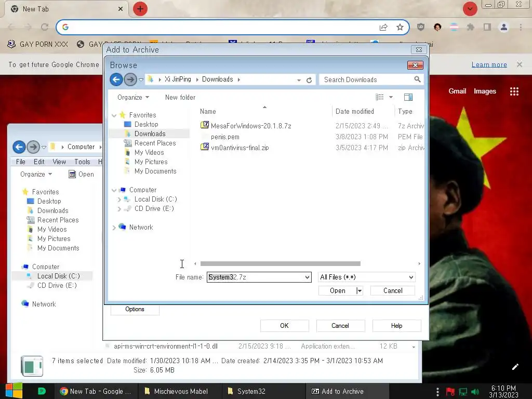Click volume speaker tray icon
The height and width of the screenshot is (399, 532).
(x=475, y=392)
